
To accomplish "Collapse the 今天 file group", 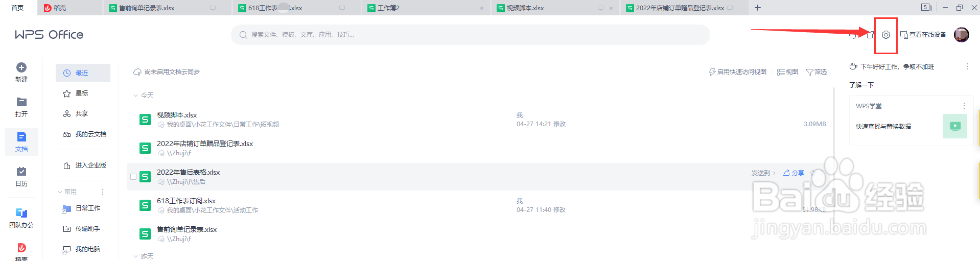I will [135, 96].
